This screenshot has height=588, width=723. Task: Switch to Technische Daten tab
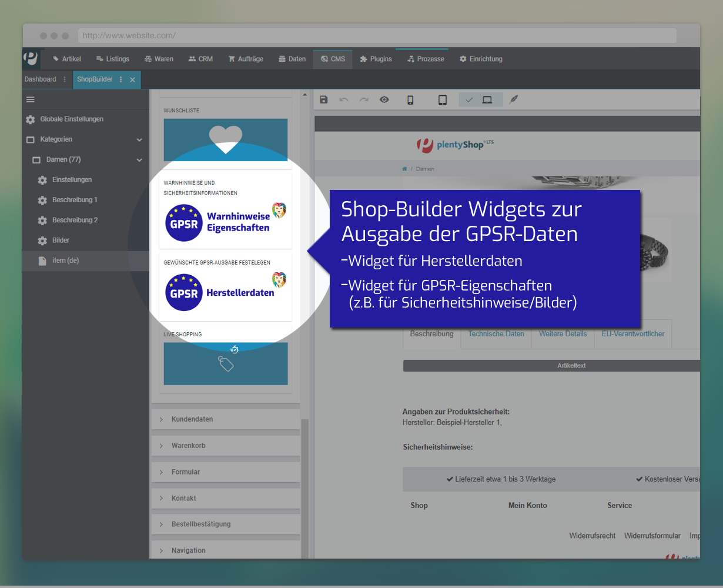(496, 334)
